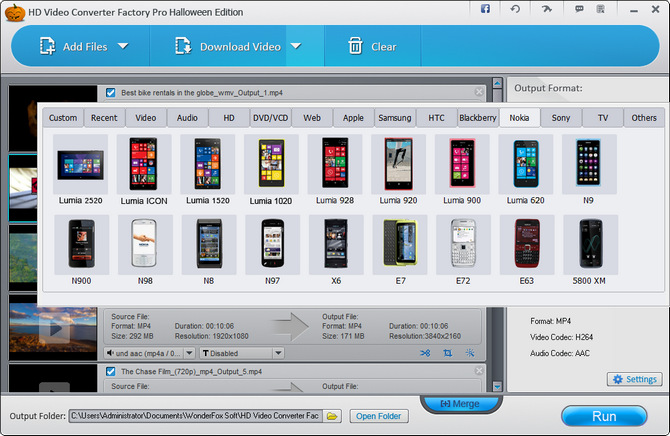Open the Audio format tab
This screenshot has height=436, width=670.
pyautogui.click(x=187, y=118)
